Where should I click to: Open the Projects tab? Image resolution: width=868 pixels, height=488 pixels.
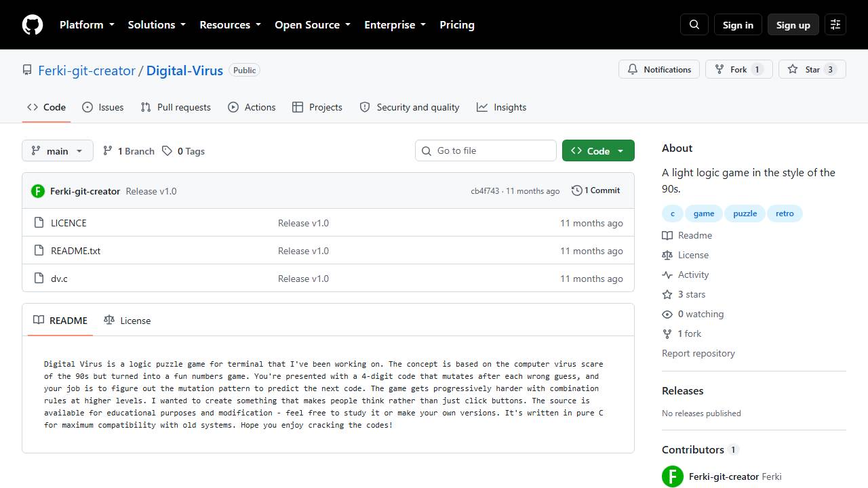[317, 107]
